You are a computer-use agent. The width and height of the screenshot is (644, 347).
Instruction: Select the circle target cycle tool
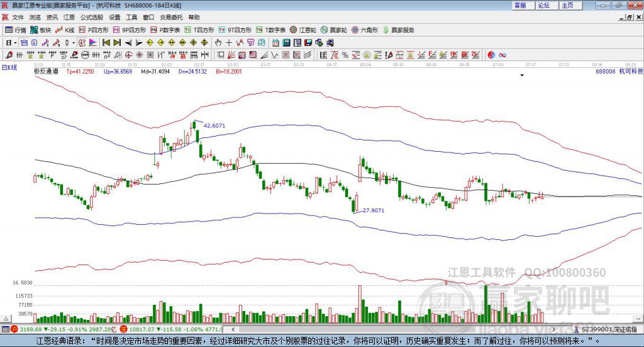[x=128, y=55]
